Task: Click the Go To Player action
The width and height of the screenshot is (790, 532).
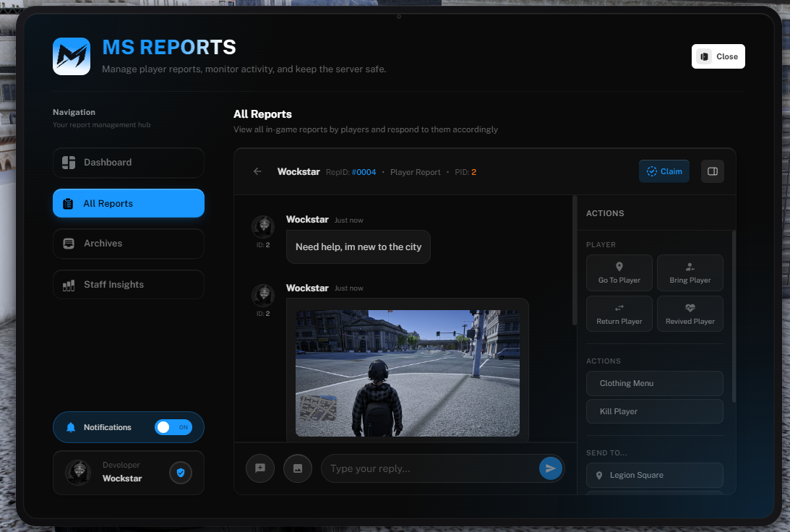Action: pos(619,273)
